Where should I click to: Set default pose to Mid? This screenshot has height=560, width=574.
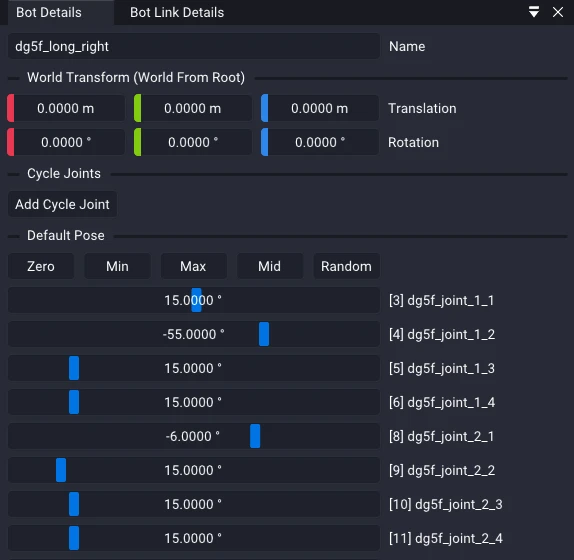[270, 266]
